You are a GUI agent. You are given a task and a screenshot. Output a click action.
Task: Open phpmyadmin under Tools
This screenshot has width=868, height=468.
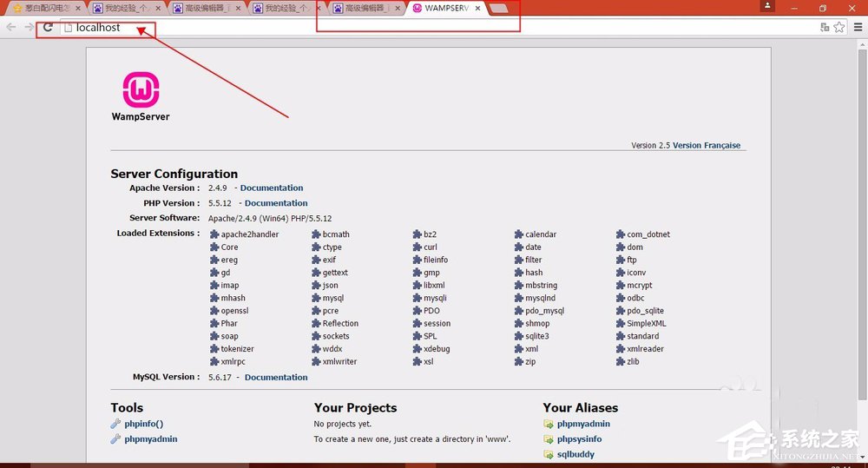(150, 439)
